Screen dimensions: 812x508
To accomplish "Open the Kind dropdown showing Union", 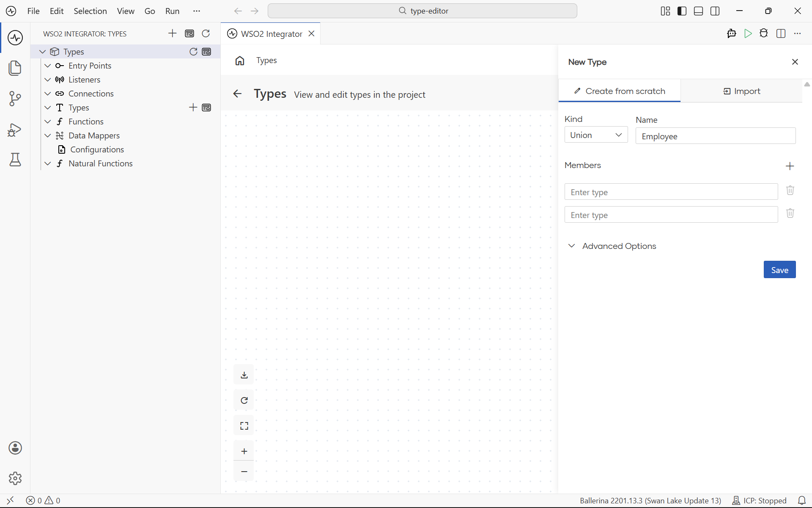I will coord(596,135).
